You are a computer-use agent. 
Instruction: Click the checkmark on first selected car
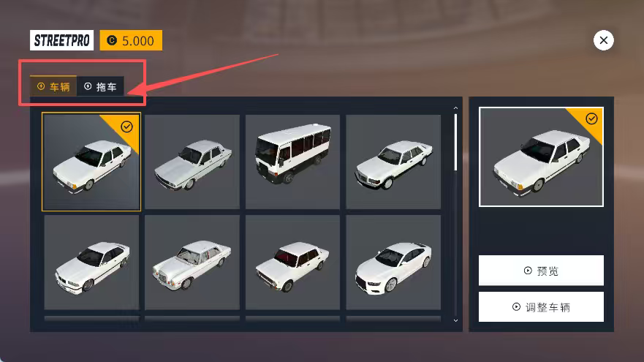pos(127,127)
